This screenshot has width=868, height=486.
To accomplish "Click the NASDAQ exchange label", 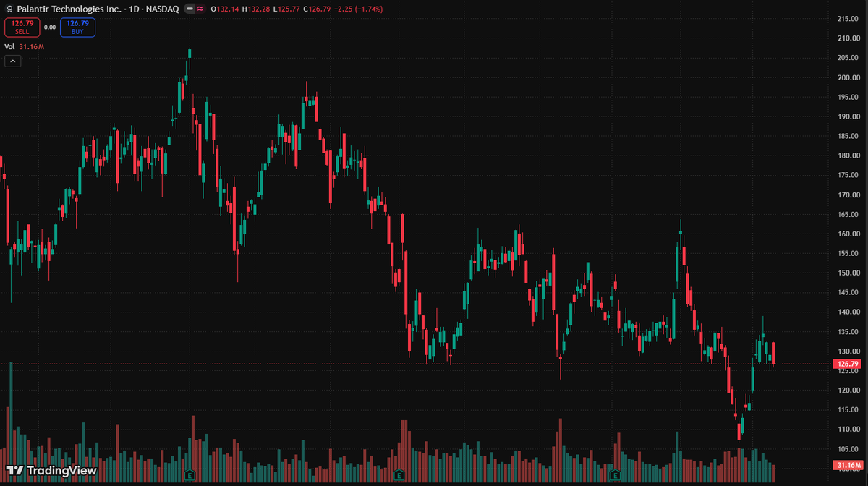I will pyautogui.click(x=163, y=9).
